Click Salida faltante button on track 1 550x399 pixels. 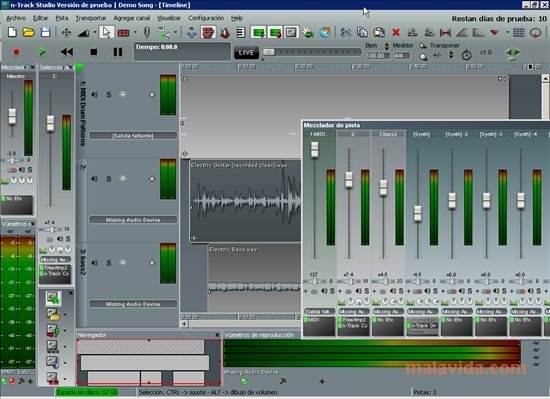tap(133, 136)
